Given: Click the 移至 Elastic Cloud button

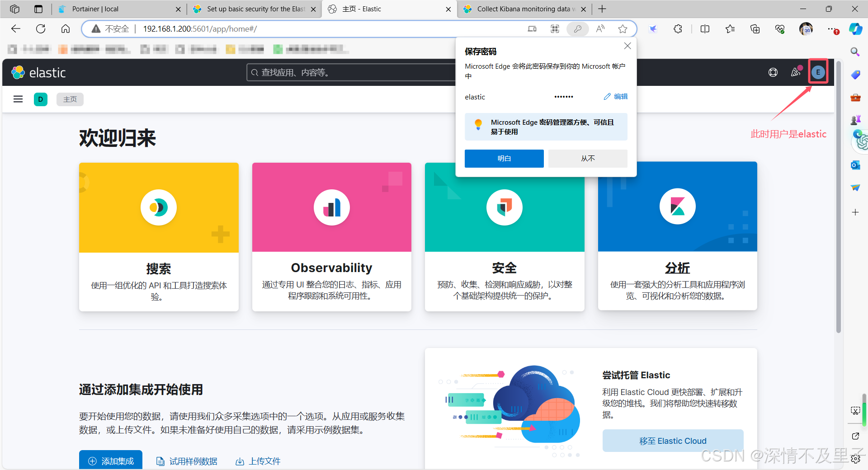Looking at the screenshot, I should pyautogui.click(x=673, y=441).
